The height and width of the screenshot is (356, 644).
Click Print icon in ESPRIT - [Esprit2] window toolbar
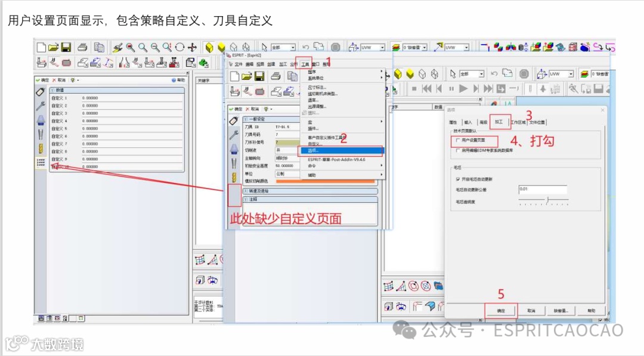[x=275, y=76]
